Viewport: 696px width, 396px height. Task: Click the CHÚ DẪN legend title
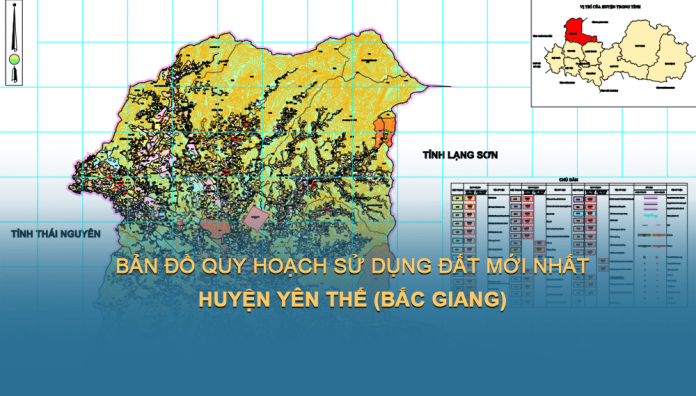[x=568, y=180]
